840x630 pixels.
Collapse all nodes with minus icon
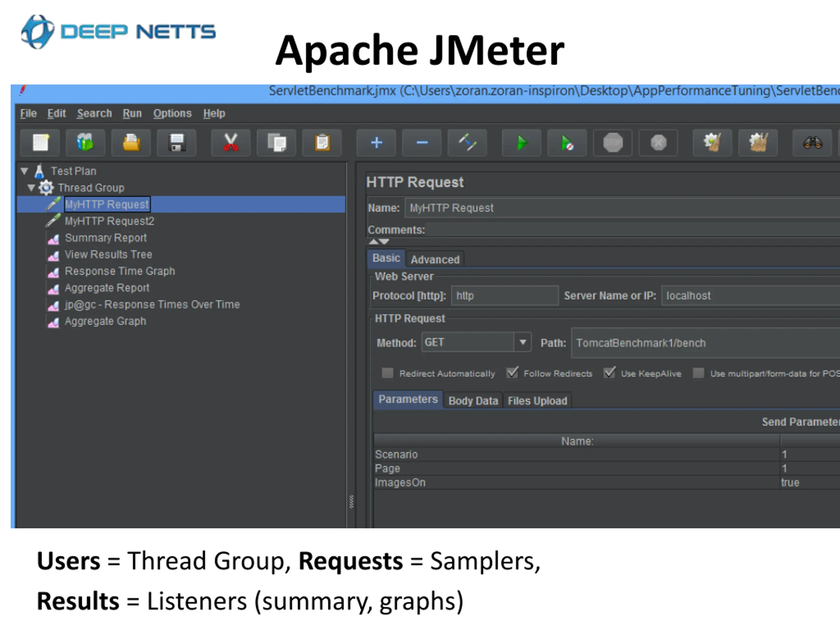pos(422,143)
